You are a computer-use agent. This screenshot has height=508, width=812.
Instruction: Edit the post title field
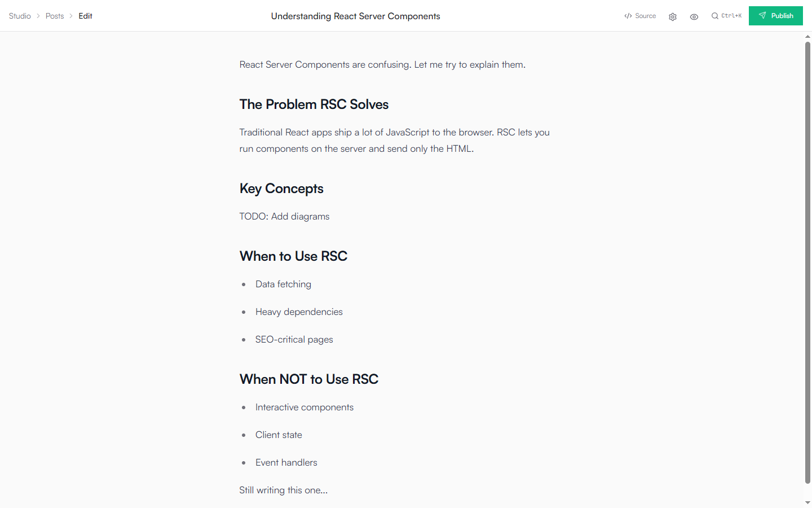[355, 16]
